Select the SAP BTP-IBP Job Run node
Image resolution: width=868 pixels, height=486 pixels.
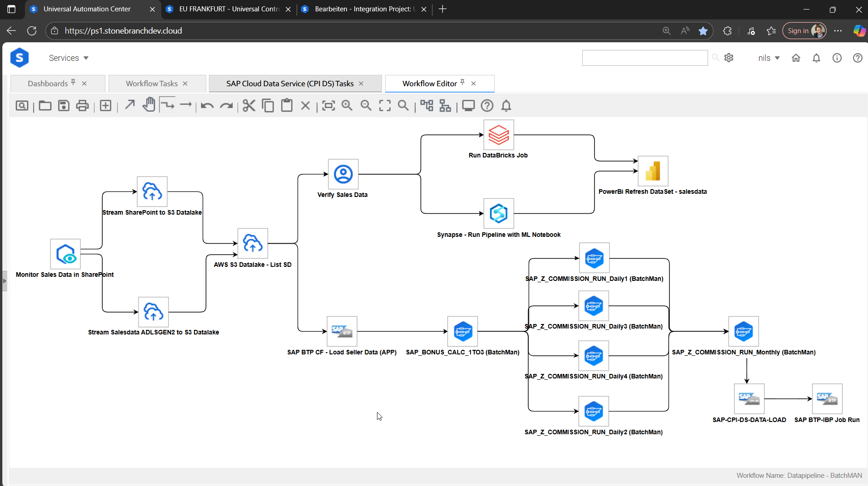827,399
